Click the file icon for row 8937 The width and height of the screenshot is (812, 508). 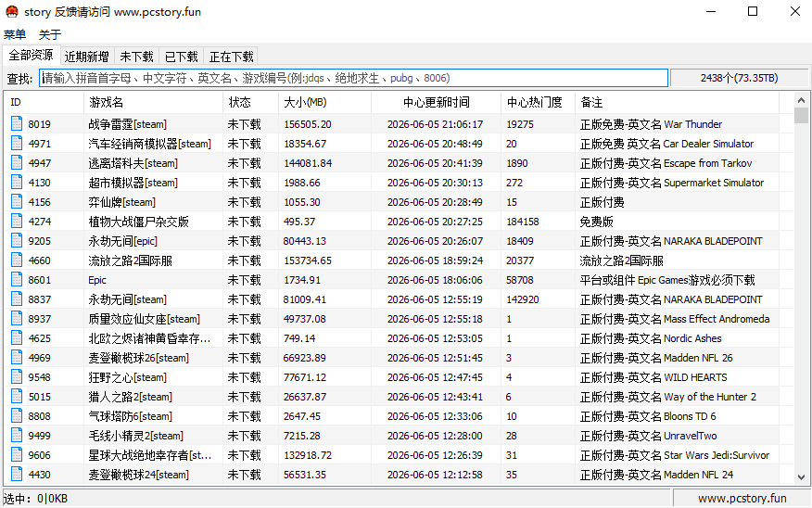(17, 319)
